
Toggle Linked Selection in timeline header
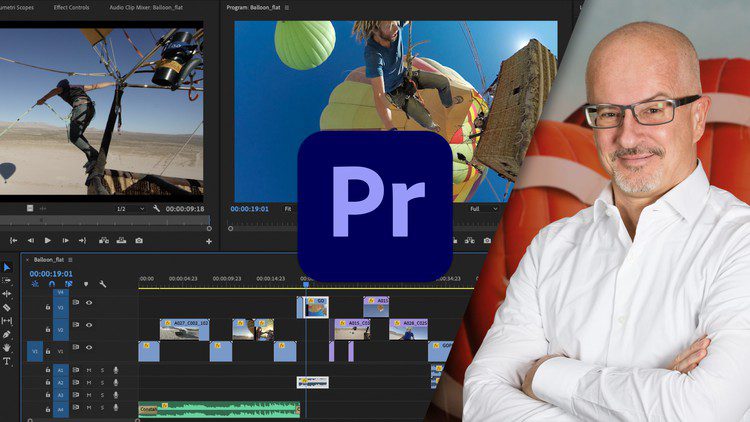click(68, 284)
